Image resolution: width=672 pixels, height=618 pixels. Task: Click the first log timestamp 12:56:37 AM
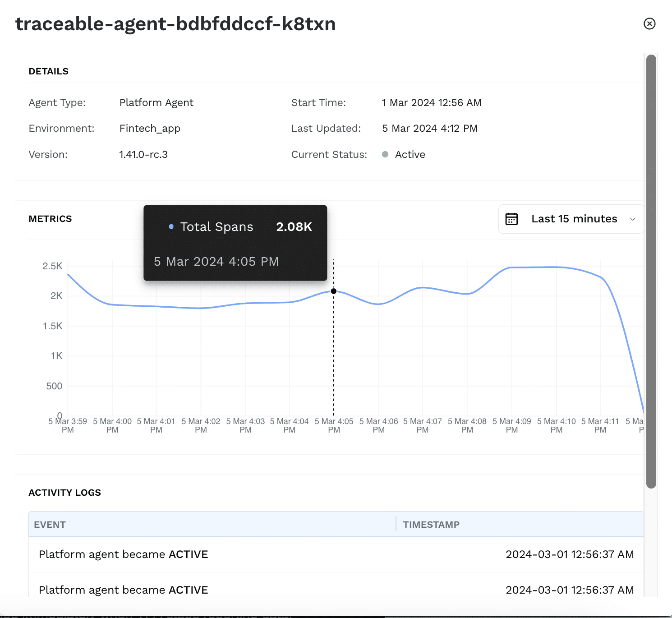(x=570, y=554)
